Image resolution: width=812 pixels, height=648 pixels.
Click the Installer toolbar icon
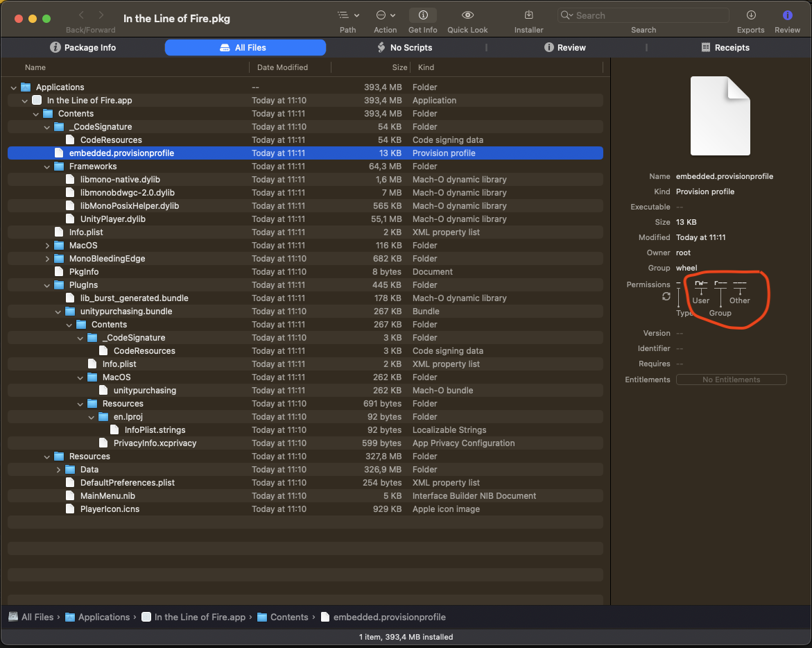[528, 15]
